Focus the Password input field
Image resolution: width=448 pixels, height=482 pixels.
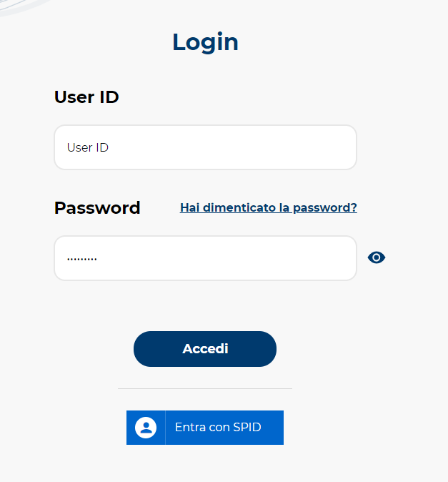click(205, 258)
